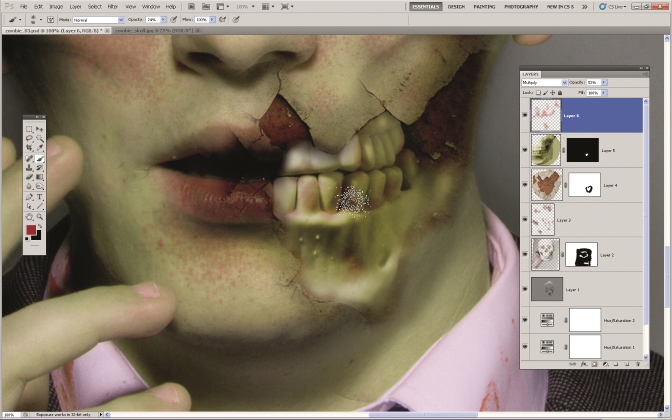This screenshot has height=420, width=672.
Task: Select the Eraser tool
Action: pyautogui.click(x=29, y=177)
